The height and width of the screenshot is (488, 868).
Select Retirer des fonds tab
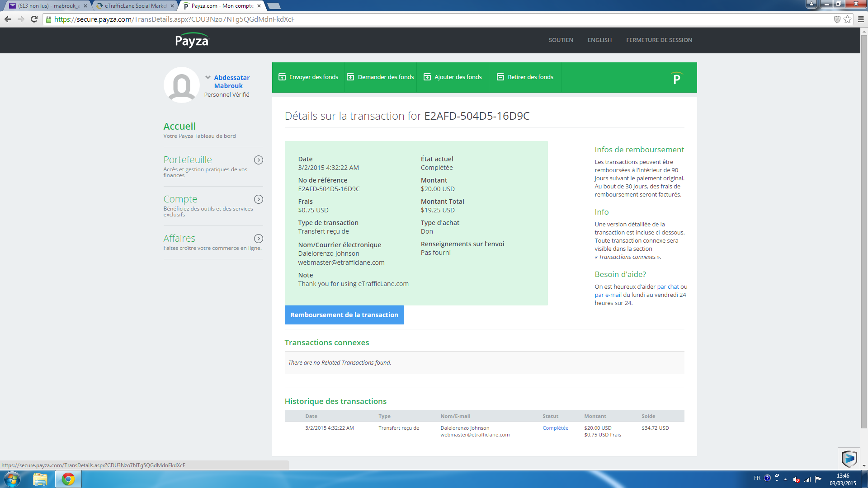(x=525, y=77)
